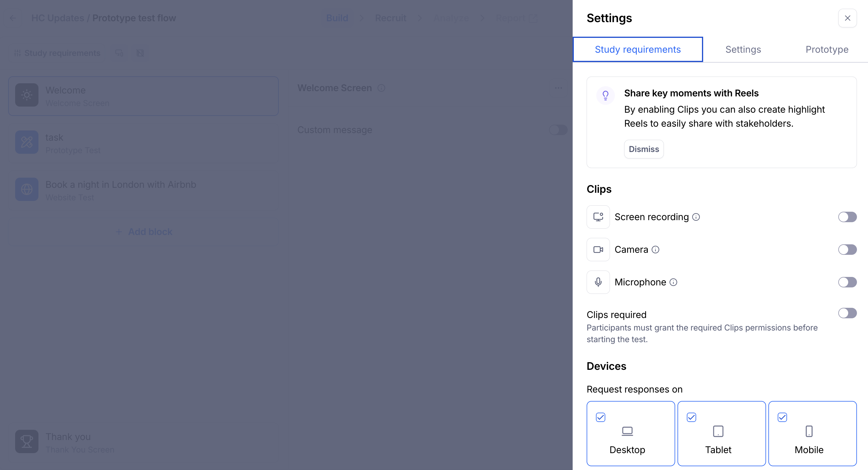This screenshot has height=470, width=868.
Task: Open the Build step
Action: coord(337,18)
